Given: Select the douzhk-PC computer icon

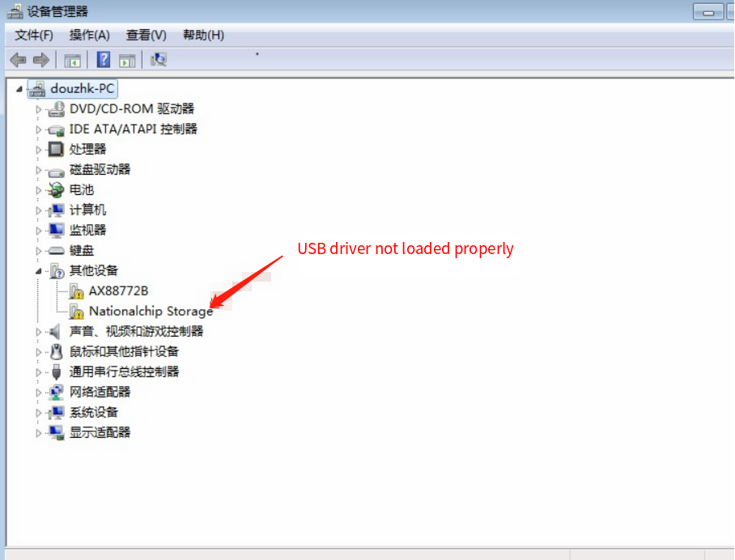Looking at the screenshot, I should pos(37,88).
